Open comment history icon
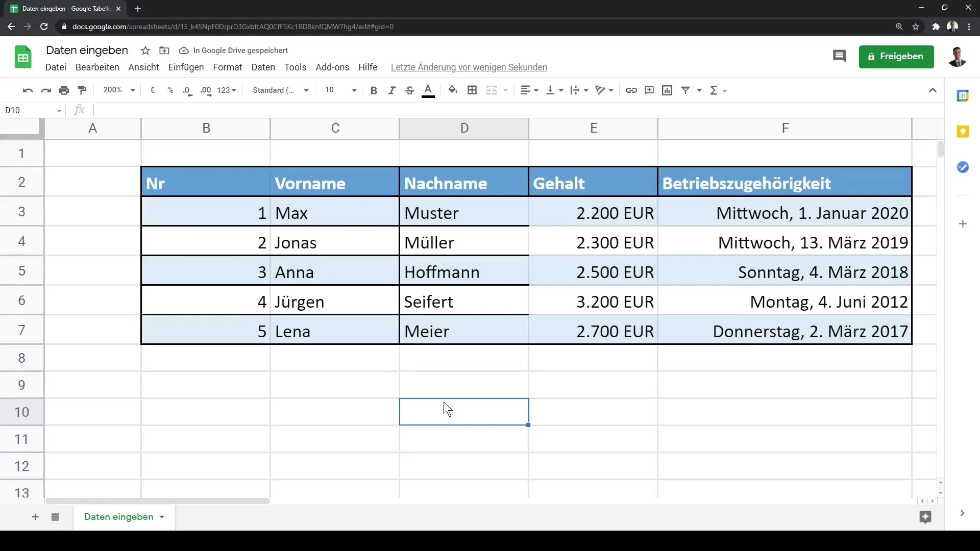Screen dimensions: 980x551 [x=839, y=56]
